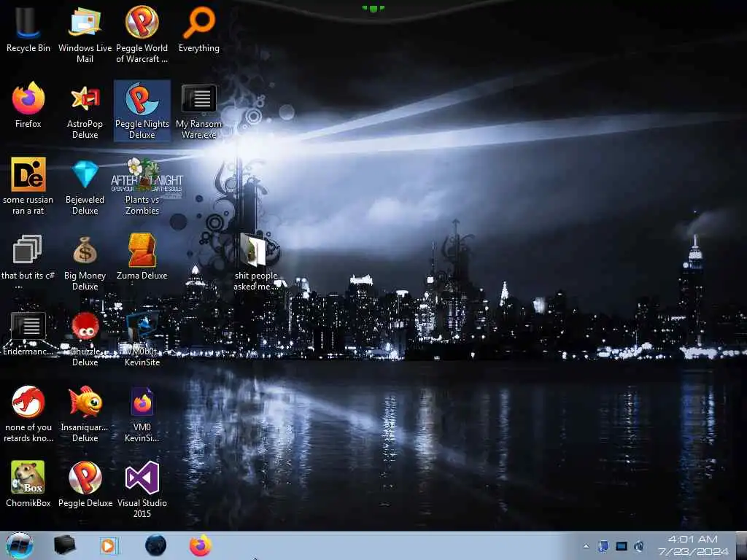Launch Windows Live Mail from the desktop
Viewport: 747px width, 560px height.
coord(85,35)
